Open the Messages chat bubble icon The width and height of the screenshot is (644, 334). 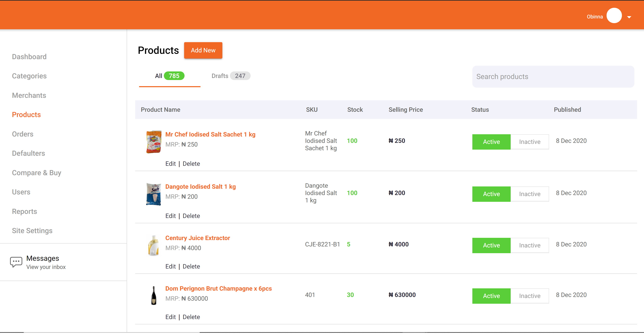click(x=16, y=262)
